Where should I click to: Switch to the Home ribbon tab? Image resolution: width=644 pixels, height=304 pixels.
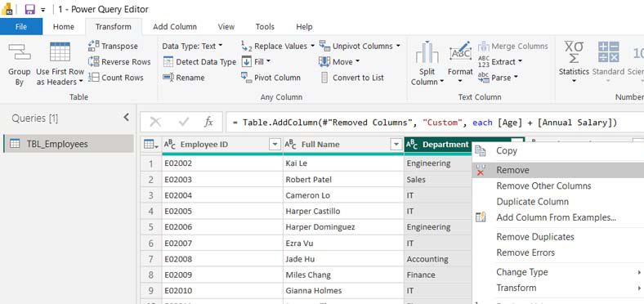[x=64, y=27]
